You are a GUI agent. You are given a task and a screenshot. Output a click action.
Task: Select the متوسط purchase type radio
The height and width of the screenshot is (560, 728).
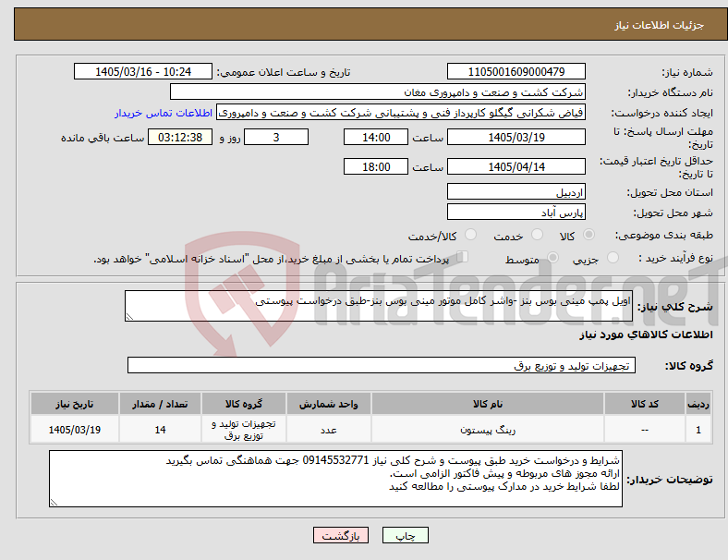(553, 258)
